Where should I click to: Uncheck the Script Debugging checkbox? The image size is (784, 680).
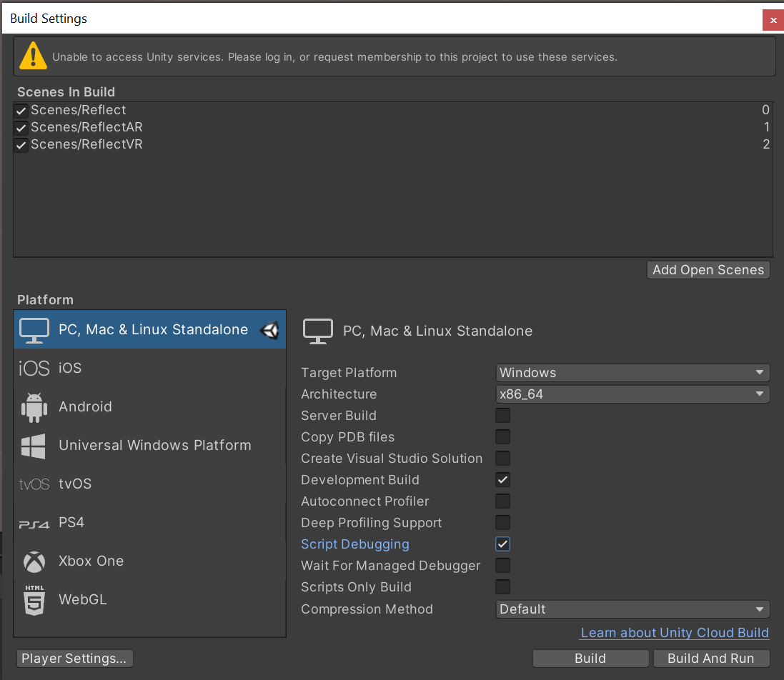click(503, 544)
